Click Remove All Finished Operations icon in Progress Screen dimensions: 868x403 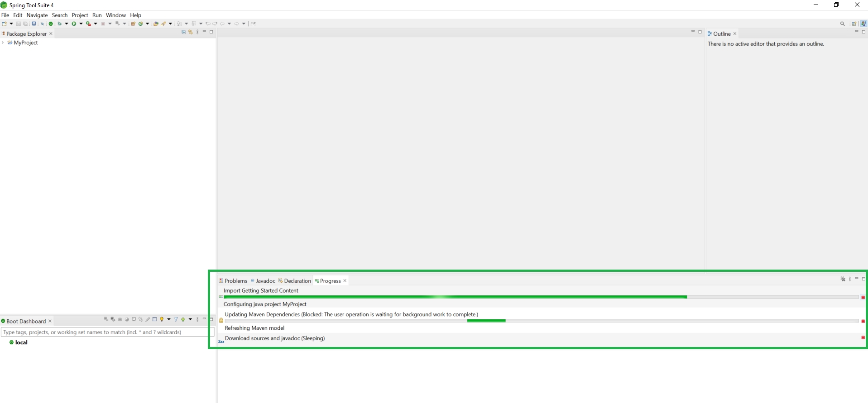tap(843, 279)
